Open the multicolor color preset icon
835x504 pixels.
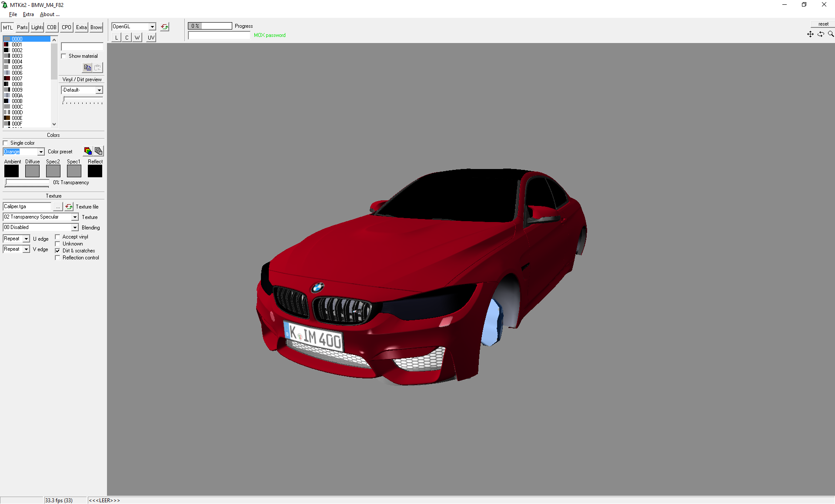[88, 151]
